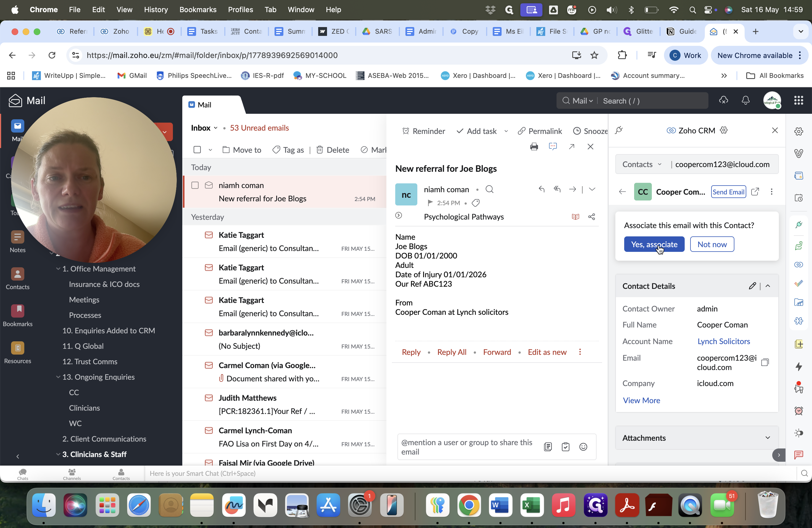The image size is (812, 528).
Task: Click reply arrow icon in email header
Action: 541,189
